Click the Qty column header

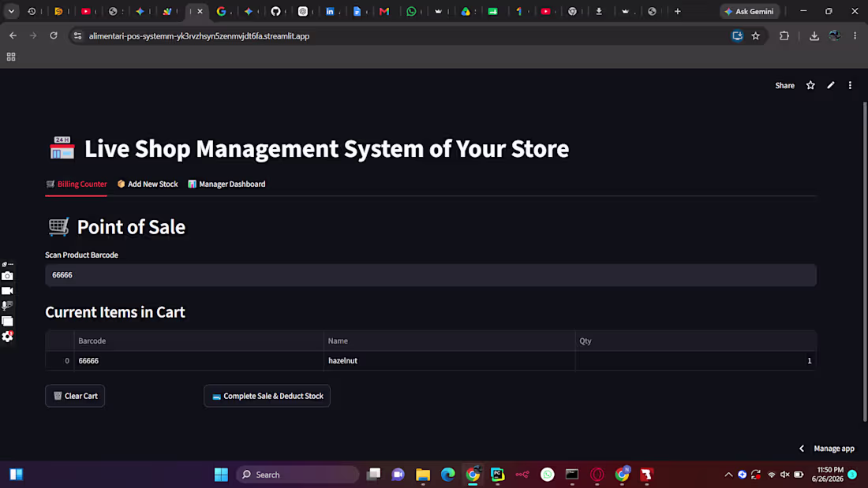(696, 341)
